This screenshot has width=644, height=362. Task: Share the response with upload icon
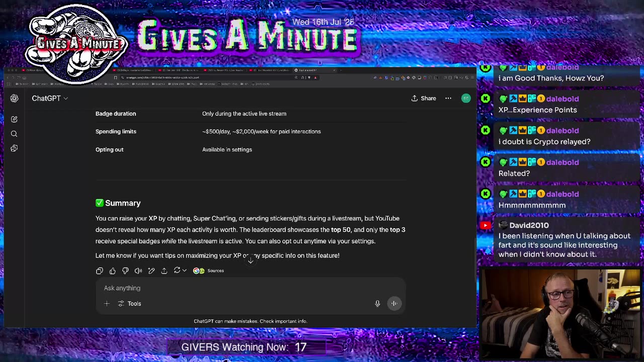(164, 270)
